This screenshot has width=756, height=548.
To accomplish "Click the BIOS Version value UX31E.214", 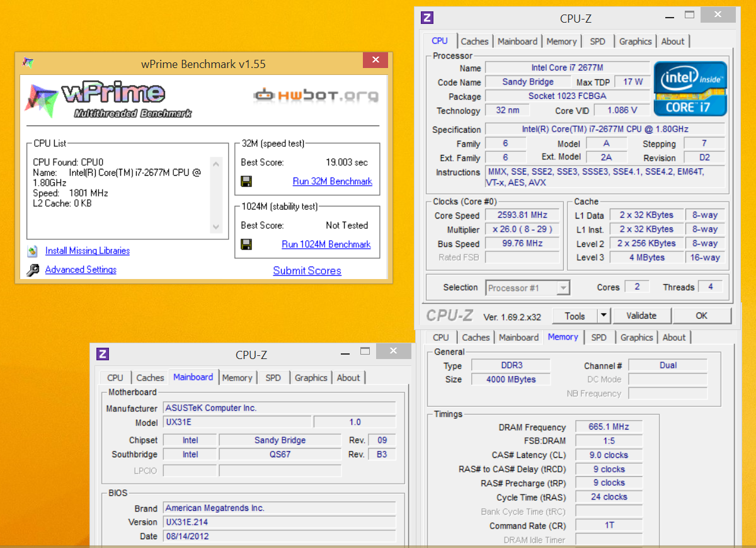I will click(x=279, y=522).
